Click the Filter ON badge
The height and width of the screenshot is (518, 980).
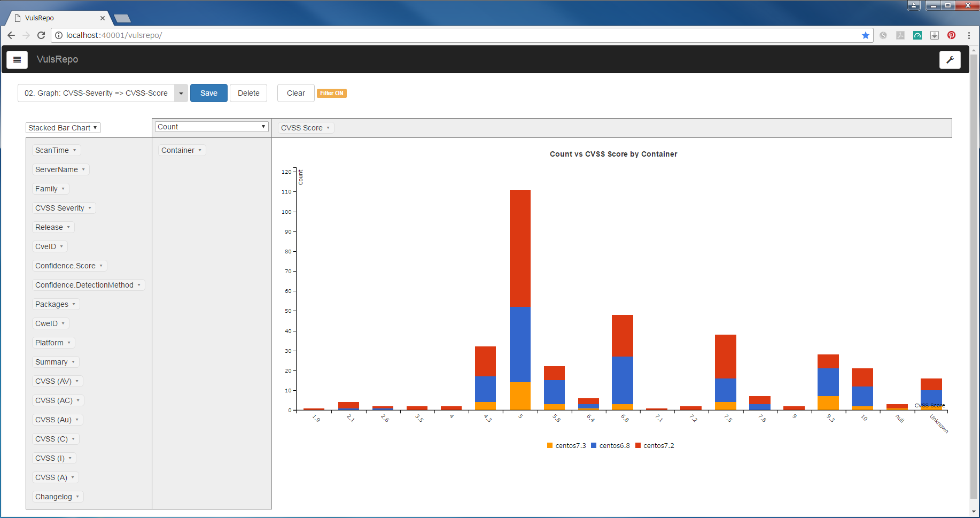click(x=332, y=93)
